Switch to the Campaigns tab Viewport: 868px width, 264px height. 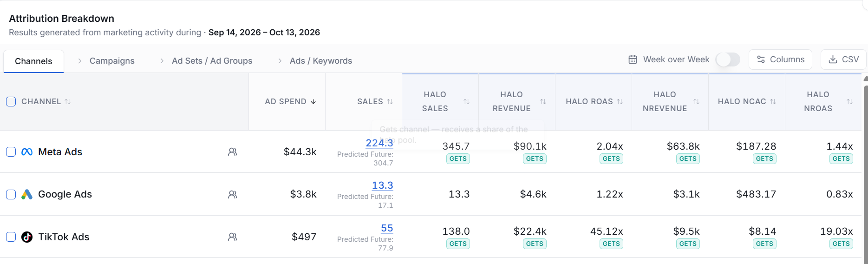pos(112,61)
